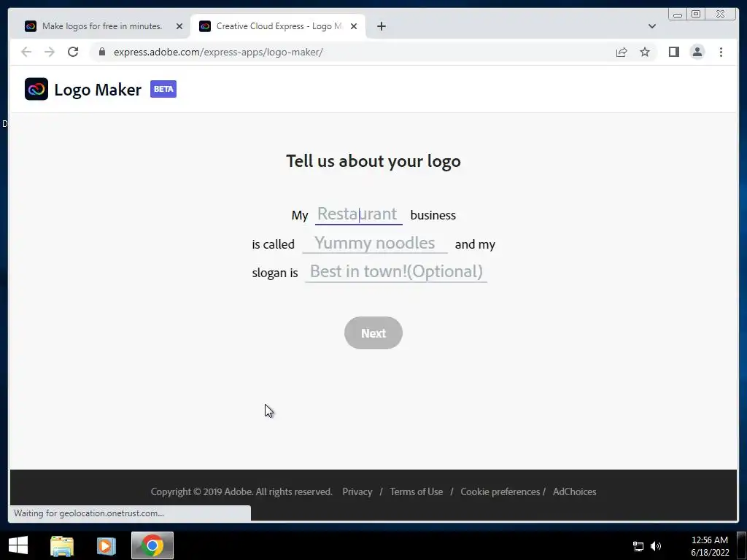Click the Next button
Screen dimensions: 747x560
pyautogui.click(x=373, y=332)
